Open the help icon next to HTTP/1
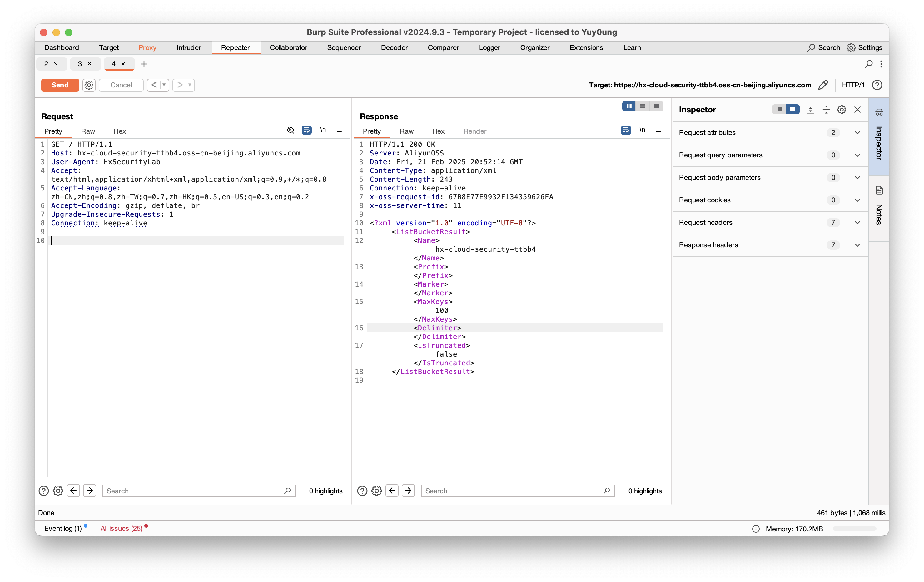The image size is (924, 582). click(877, 85)
